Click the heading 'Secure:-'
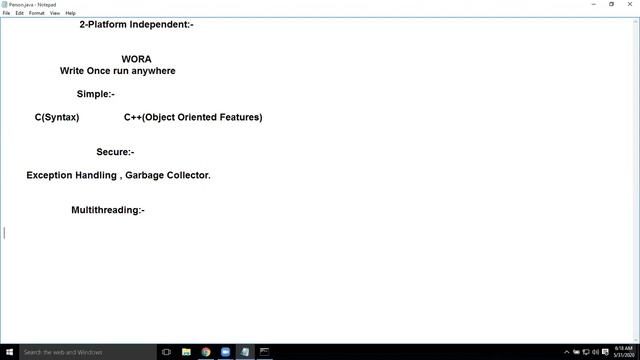The height and width of the screenshot is (360, 640). [115, 152]
